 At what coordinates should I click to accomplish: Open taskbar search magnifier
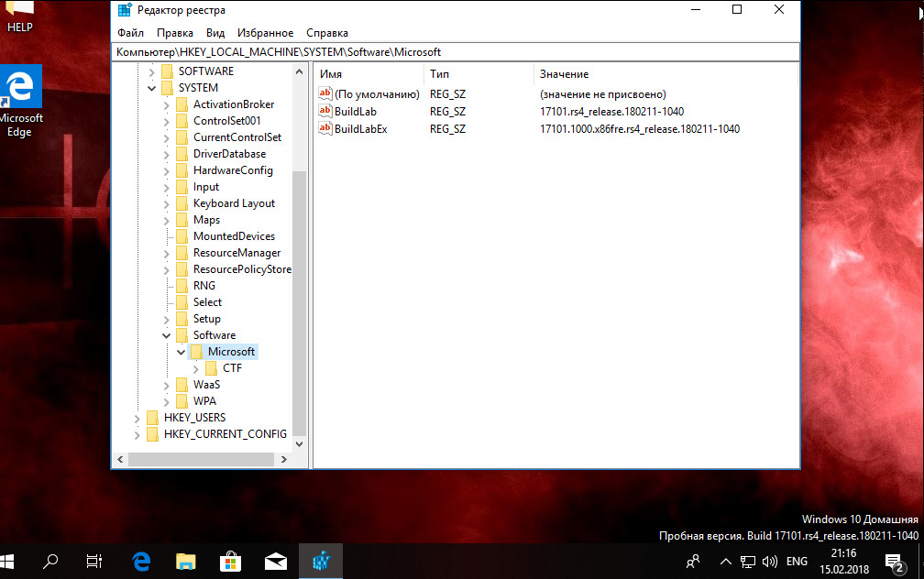(50, 562)
